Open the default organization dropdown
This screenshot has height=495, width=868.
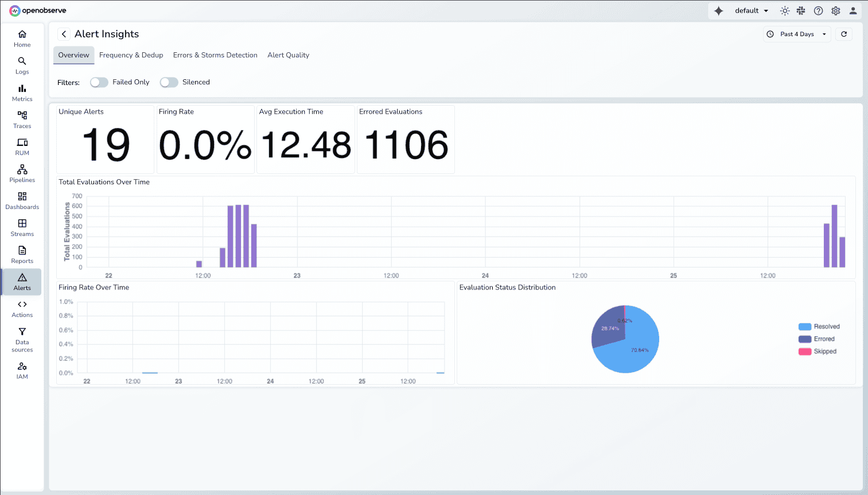pos(750,10)
